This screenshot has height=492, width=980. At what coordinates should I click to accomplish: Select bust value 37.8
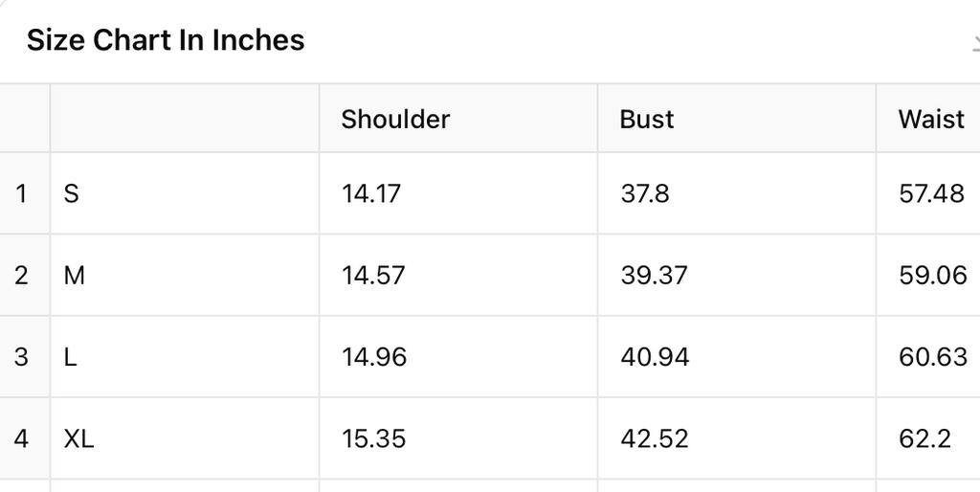pyautogui.click(x=645, y=193)
